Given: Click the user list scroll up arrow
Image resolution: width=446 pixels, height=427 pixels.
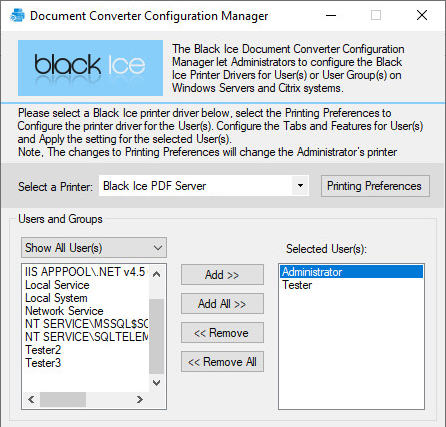Looking at the screenshot, I should tap(156, 274).
